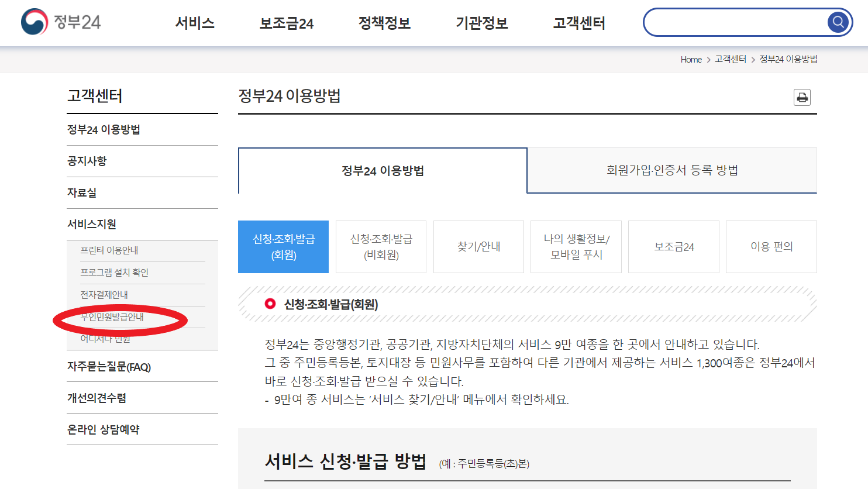Open the 기관정보 top menu
This screenshot has width=868, height=489.
point(482,23)
